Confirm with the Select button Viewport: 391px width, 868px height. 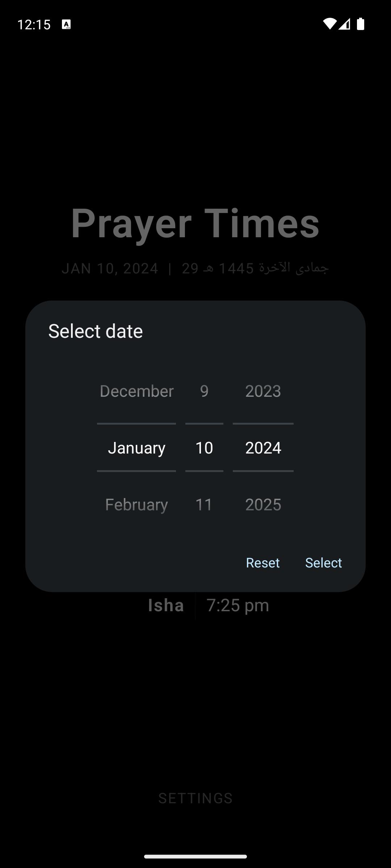tap(324, 563)
